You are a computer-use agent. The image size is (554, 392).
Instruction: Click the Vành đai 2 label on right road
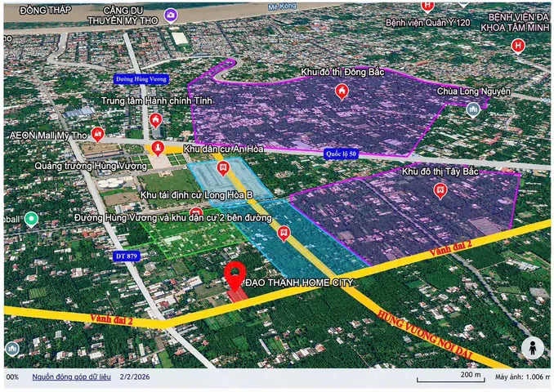pyautogui.click(x=450, y=248)
